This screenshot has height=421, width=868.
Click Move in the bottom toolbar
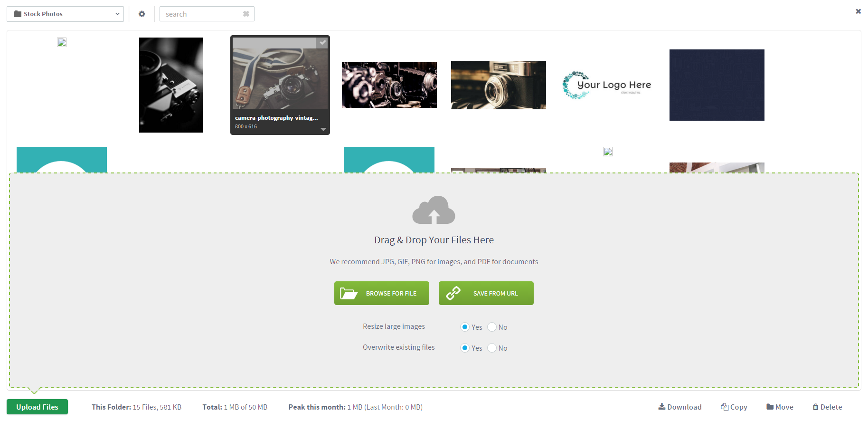tap(780, 407)
